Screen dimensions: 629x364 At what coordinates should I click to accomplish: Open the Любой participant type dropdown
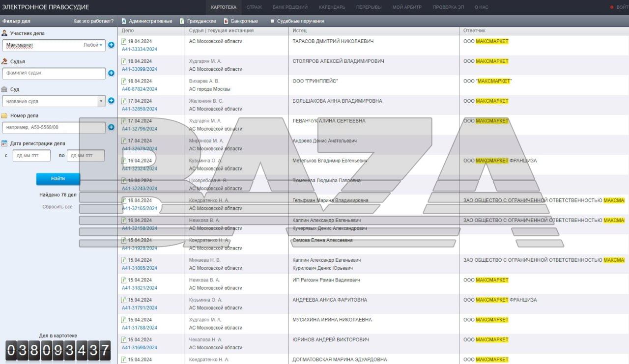click(x=93, y=45)
